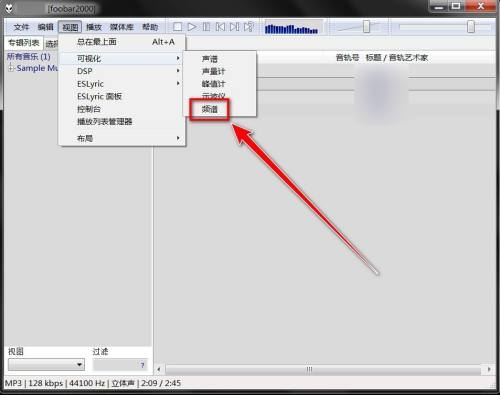Click the ? help button in the filter field

pos(142,365)
